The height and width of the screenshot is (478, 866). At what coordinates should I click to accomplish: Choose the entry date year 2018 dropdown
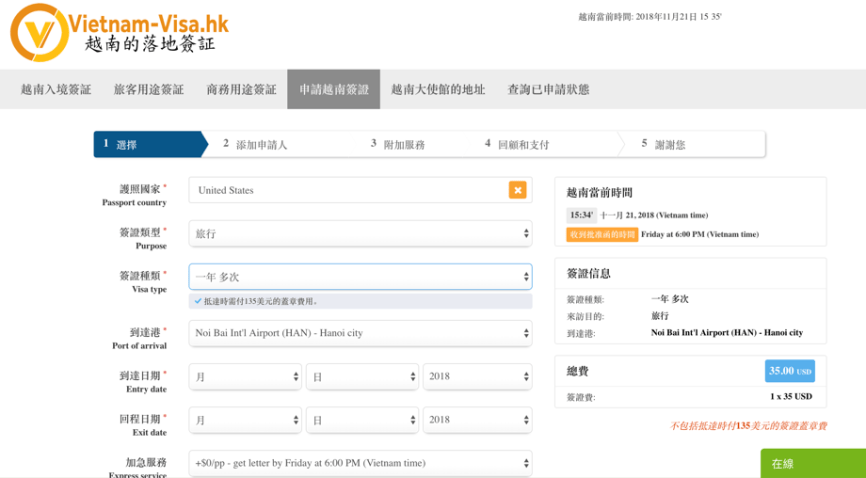(x=477, y=376)
